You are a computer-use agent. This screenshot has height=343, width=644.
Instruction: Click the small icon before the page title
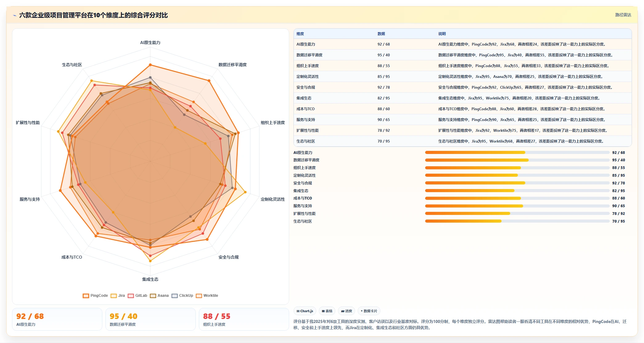click(x=14, y=15)
